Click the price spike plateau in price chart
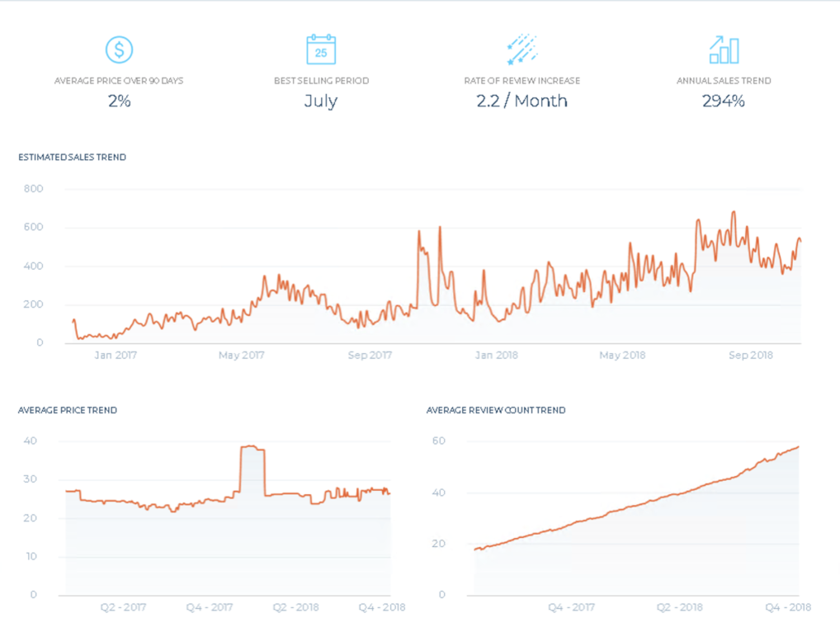This screenshot has width=840, height=632. 252,447
